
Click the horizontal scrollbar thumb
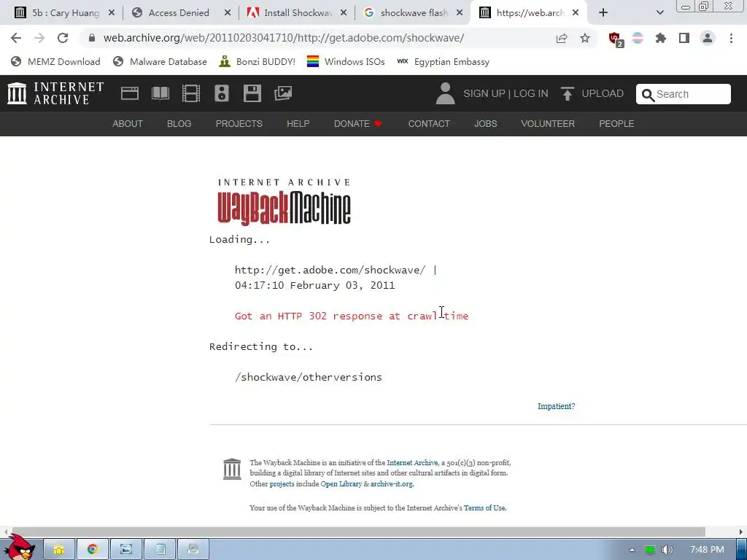pyautogui.click(x=358, y=532)
